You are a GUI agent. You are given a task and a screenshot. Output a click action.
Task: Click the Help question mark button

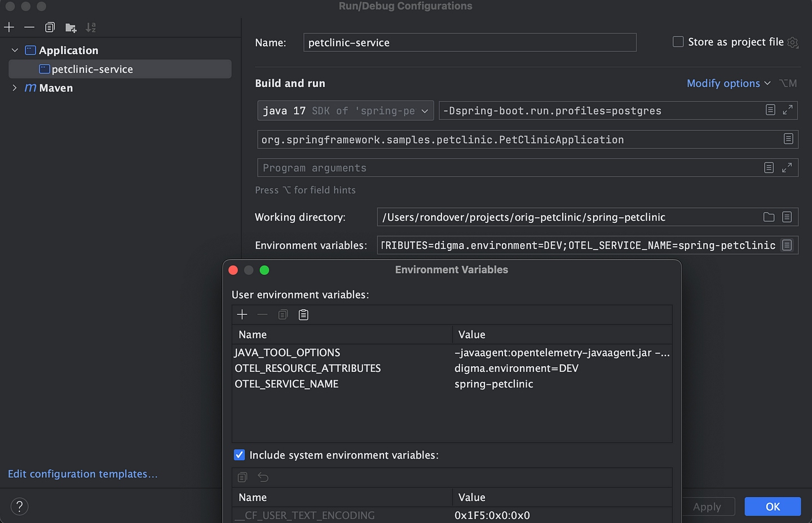pyautogui.click(x=19, y=506)
